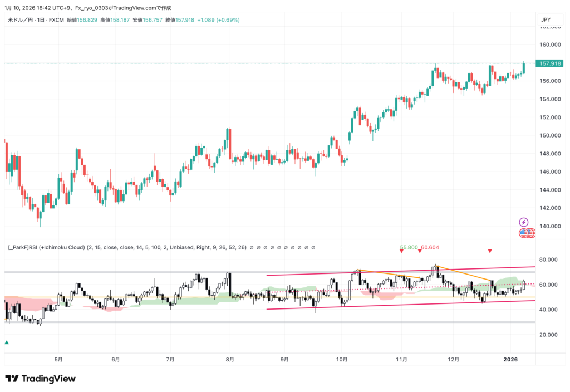Click the FXCM data source label
570x392 pixels.
[x=57, y=20]
